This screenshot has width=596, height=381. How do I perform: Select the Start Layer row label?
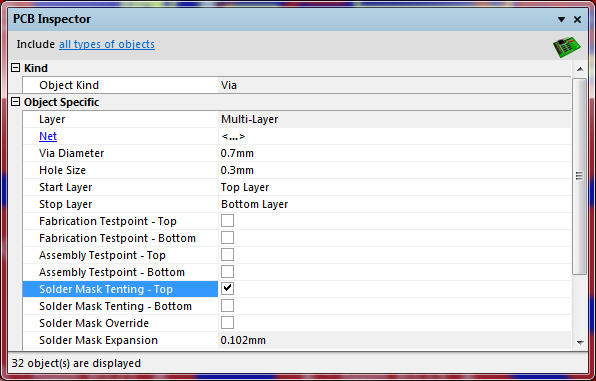point(120,187)
